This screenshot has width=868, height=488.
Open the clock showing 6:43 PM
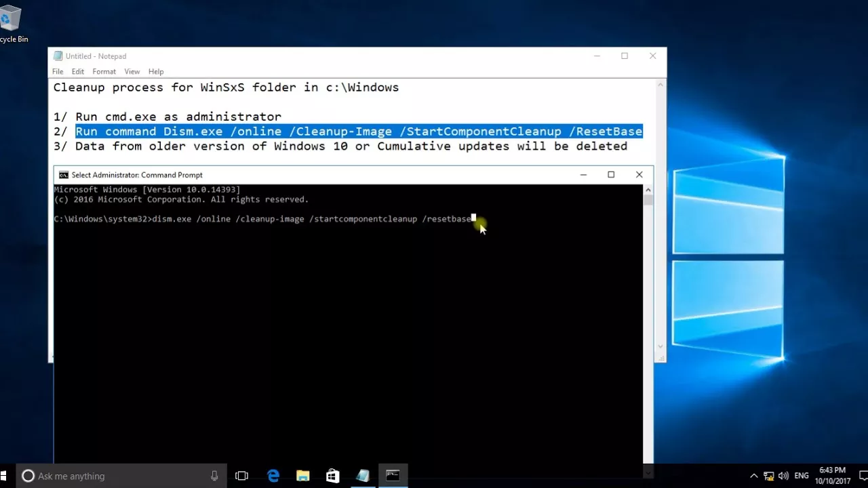coord(834,476)
